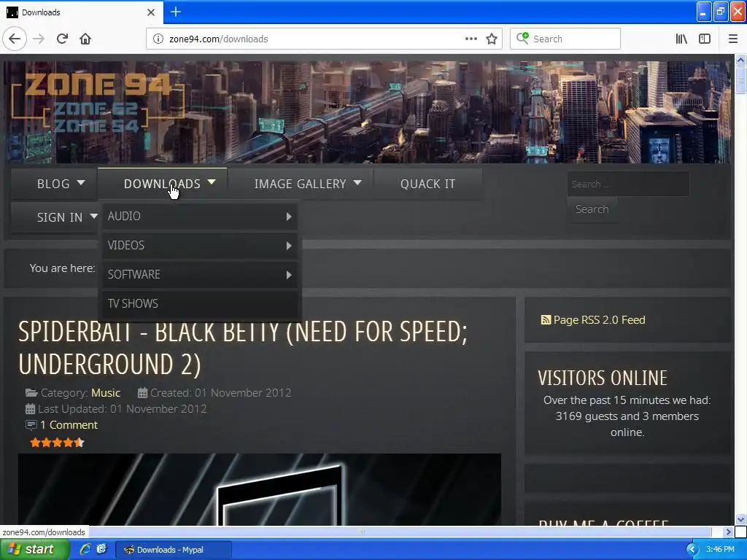Click the SIGN IN menu label
This screenshot has width=747, height=560.
coord(60,217)
